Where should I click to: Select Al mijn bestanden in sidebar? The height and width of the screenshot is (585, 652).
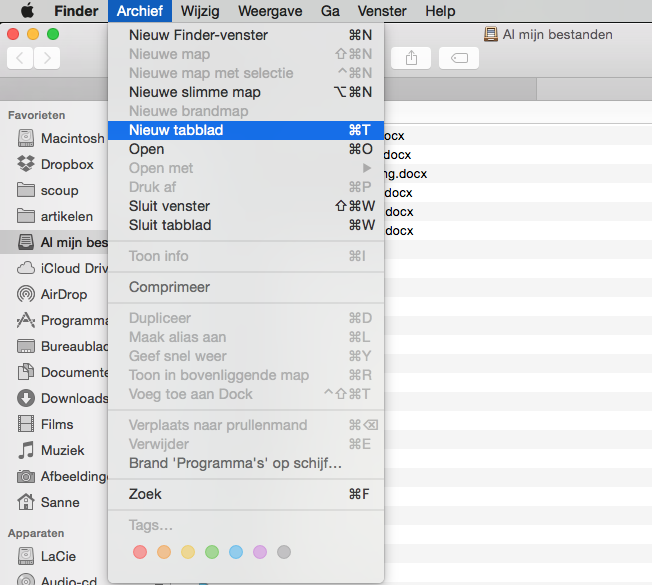tap(54, 242)
